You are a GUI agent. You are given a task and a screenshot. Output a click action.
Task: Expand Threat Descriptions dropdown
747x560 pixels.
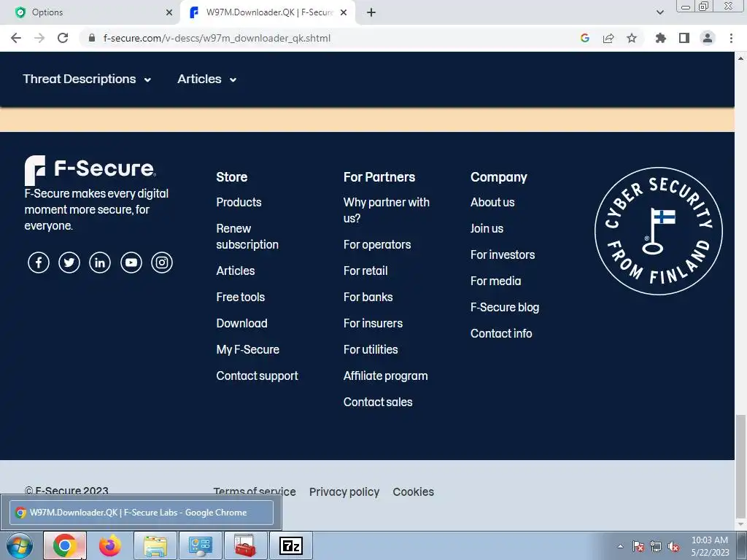(88, 79)
